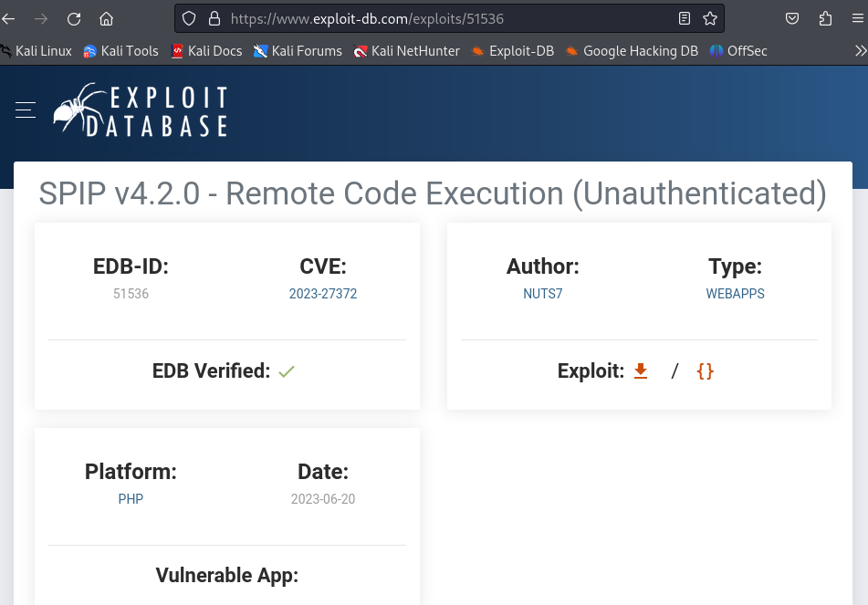Click the address bar URL field

(x=448, y=19)
